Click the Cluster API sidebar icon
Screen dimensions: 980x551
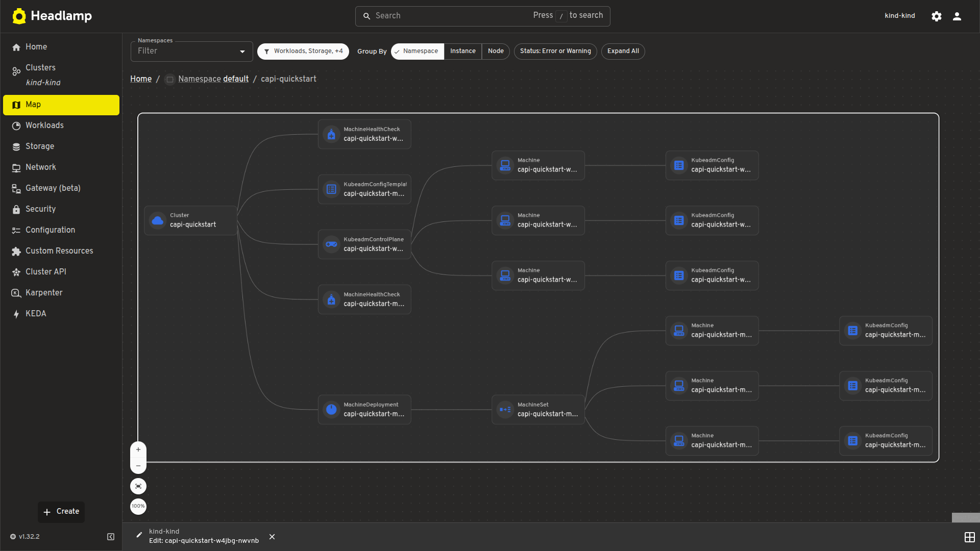(x=16, y=272)
